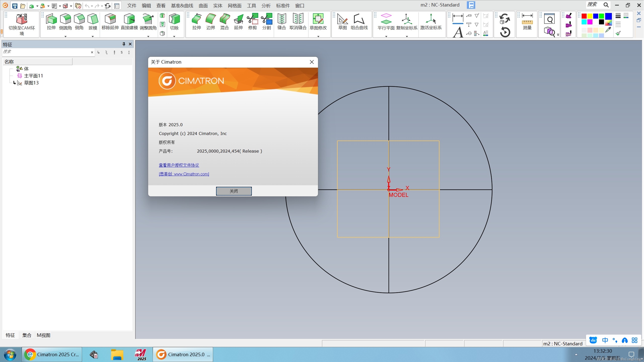The image size is (644, 362).
Task: Switch to Cimatron 2025 Cr... browser taskbar item
Action: coord(52,354)
